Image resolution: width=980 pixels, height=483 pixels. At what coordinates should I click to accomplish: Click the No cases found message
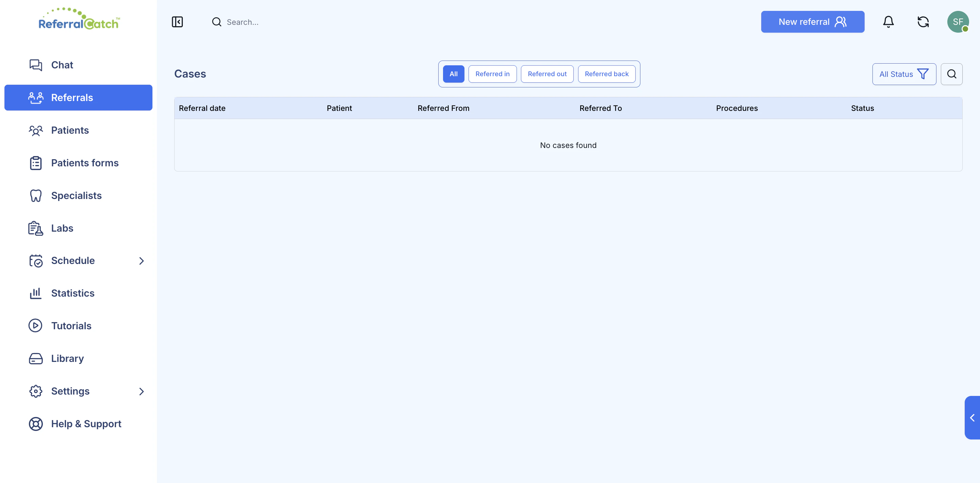568,145
